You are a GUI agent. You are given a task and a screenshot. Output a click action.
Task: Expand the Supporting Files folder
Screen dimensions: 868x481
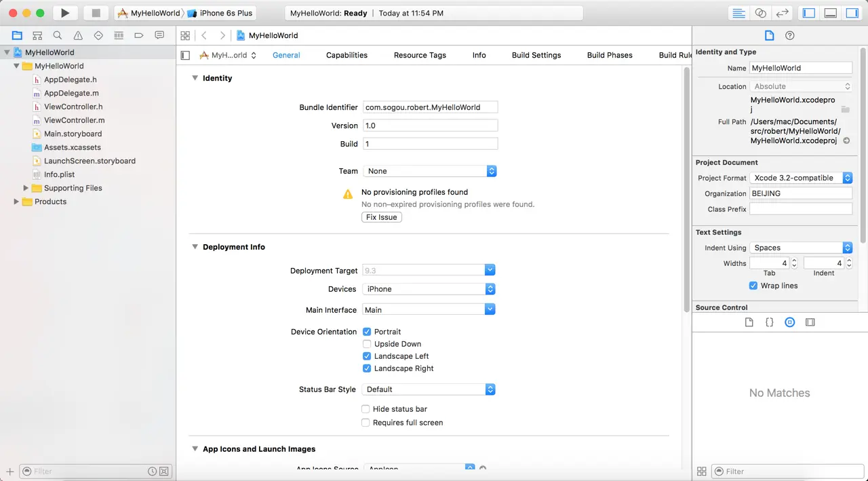[x=26, y=188]
